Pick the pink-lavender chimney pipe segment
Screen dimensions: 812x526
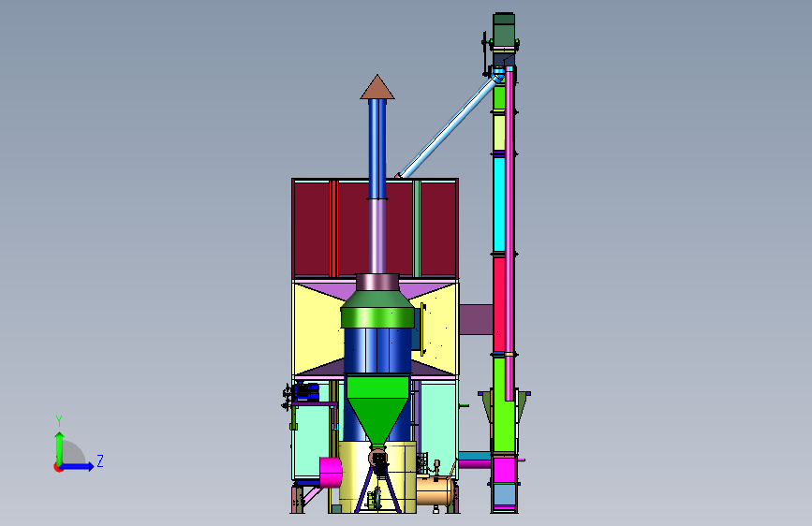pos(377,236)
